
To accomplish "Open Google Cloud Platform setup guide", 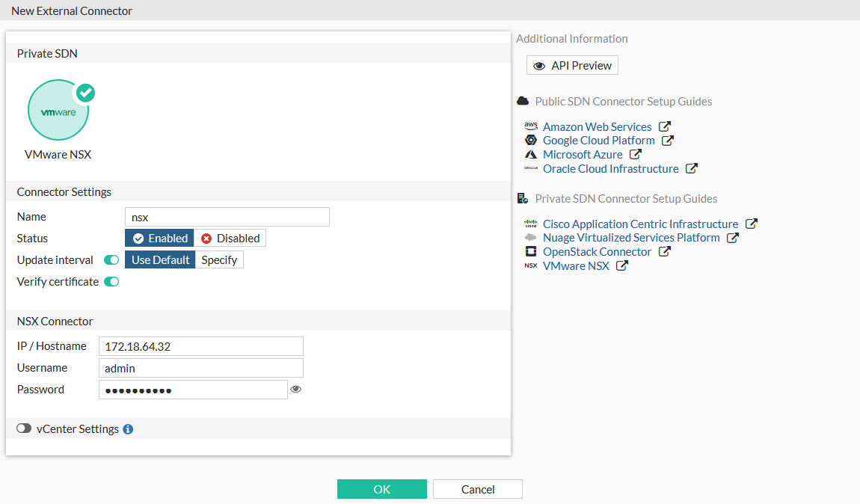I will pyautogui.click(x=599, y=141).
